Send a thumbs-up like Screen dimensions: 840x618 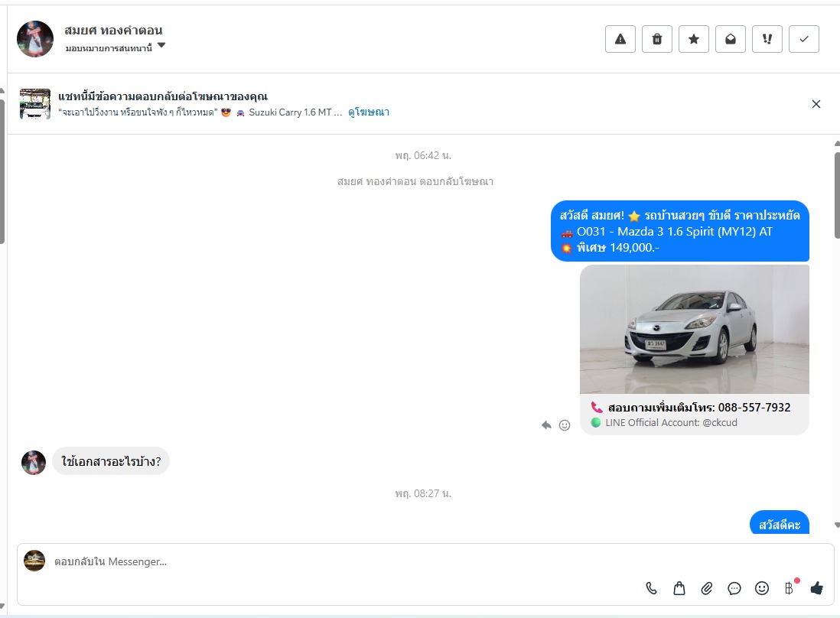click(817, 588)
